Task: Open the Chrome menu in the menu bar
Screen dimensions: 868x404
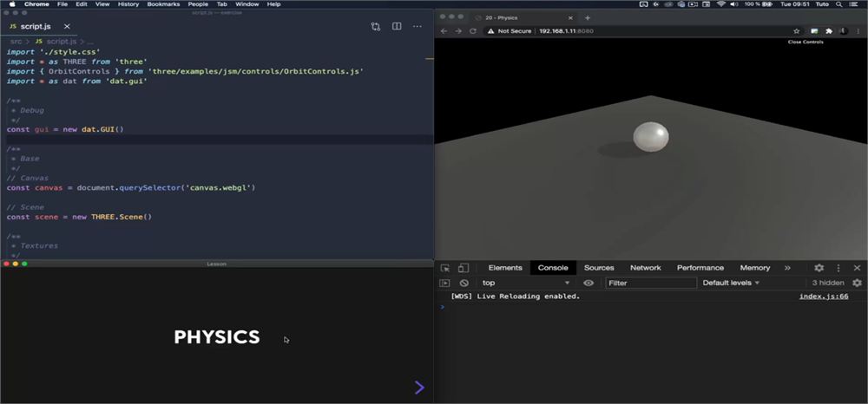Action: click(x=36, y=3)
